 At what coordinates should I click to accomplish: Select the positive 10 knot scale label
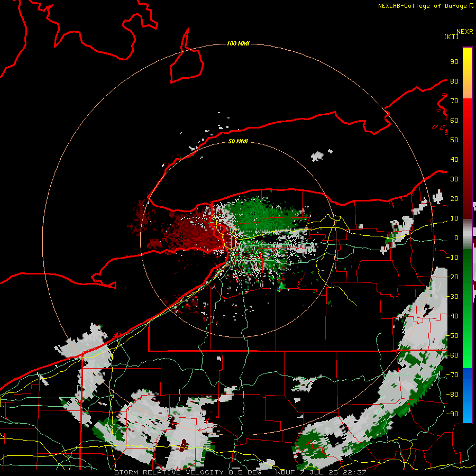click(454, 218)
